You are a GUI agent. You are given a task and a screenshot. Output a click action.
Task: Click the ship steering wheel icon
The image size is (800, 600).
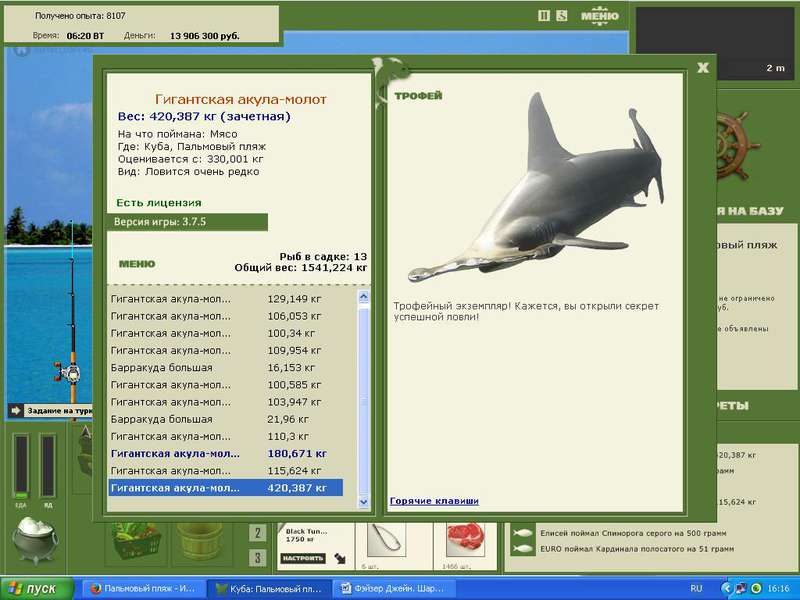738,146
